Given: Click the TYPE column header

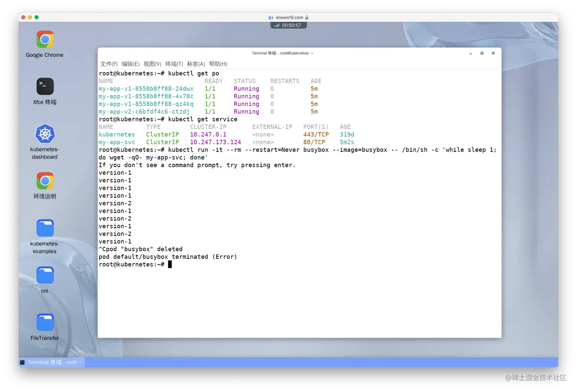Looking at the screenshot, I should tap(153, 127).
